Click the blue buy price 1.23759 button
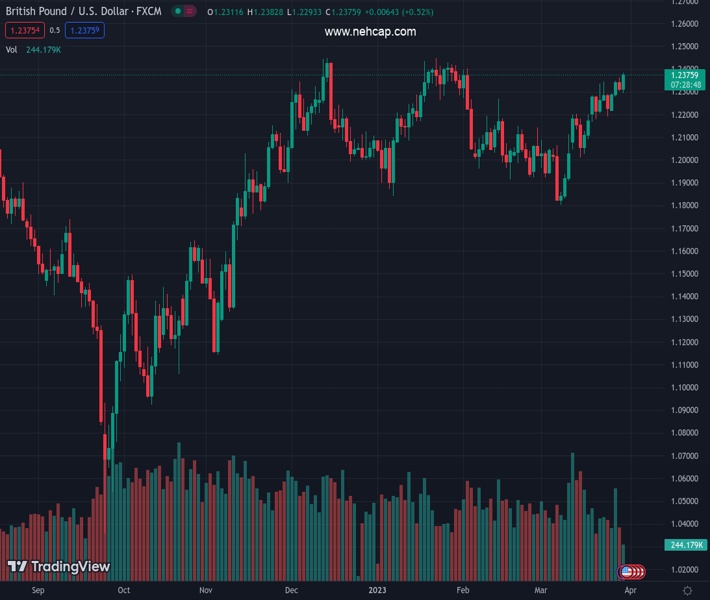The width and height of the screenshot is (710, 600). pos(85,30)
